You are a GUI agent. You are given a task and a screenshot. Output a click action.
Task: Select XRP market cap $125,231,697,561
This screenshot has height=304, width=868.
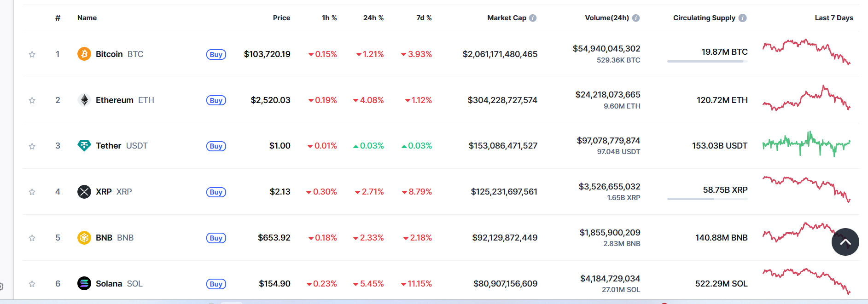[x=504, y=192]
